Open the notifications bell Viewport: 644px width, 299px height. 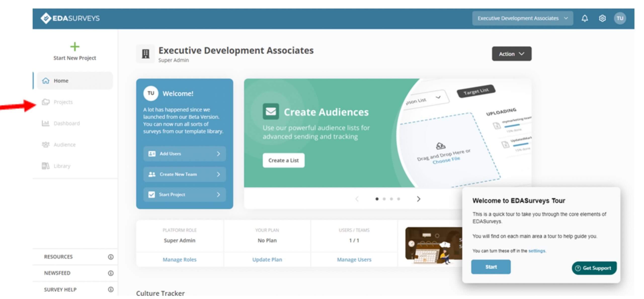tap(585, 18)
